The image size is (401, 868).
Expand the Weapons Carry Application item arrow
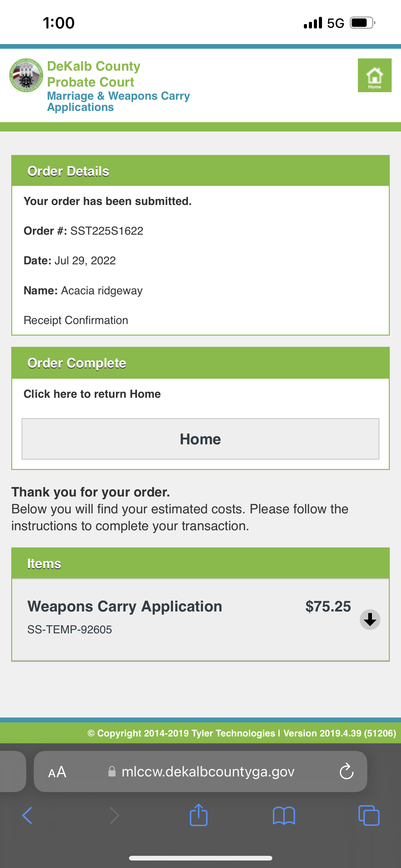coord(370,619)
